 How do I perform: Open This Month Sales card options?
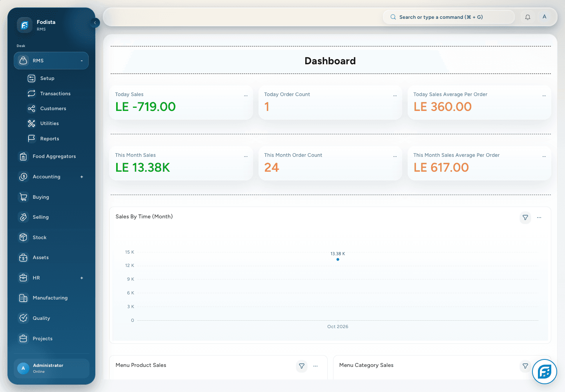point(246,156)
